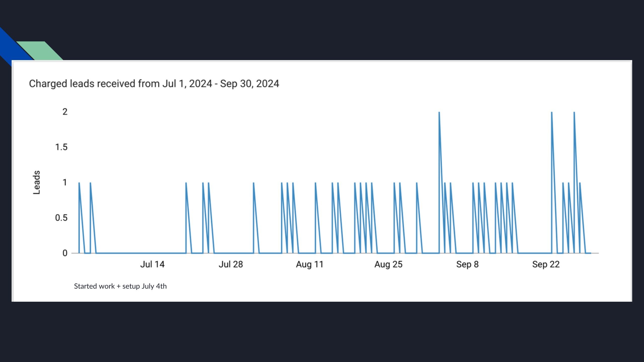Click the very first spike peak in early July
Viewport: 644px width, 362px height.
click(79, 183)
